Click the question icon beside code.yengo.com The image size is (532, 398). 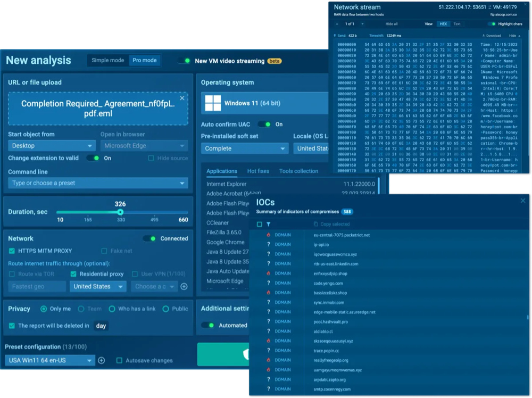[268, 283]
